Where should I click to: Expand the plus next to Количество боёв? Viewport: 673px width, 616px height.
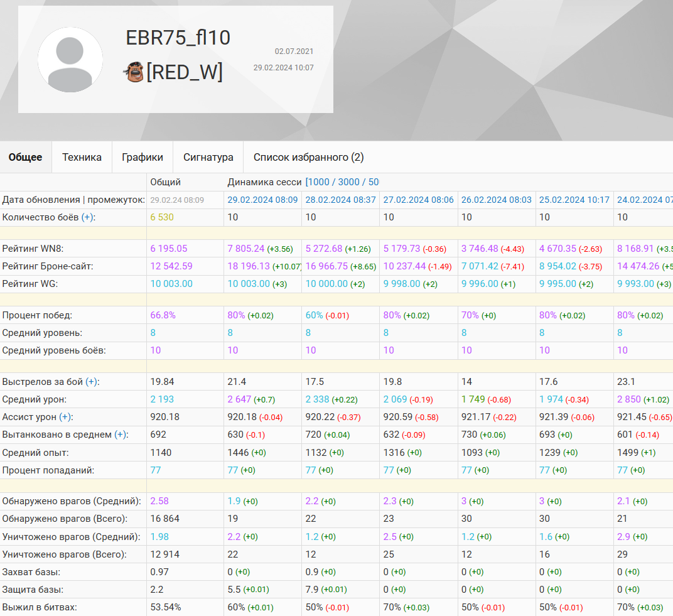(89, 217)
